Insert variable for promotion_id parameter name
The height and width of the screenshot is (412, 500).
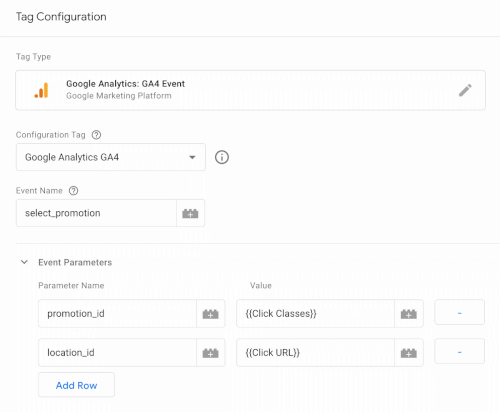211,314
